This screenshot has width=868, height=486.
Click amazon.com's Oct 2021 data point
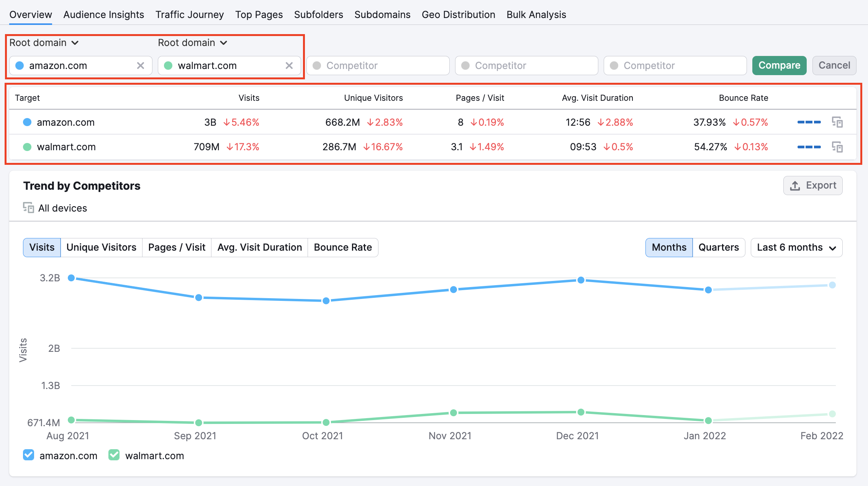pos(326,301)
